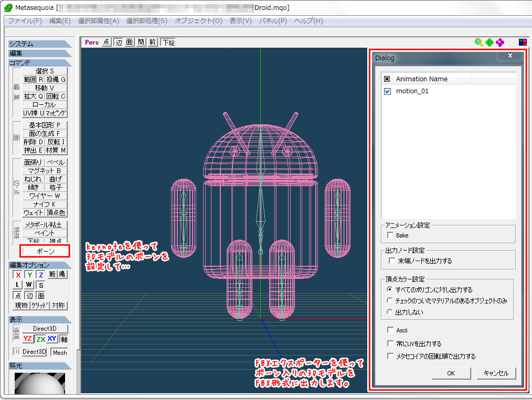Select the 回転 C rotate command
Screen dimensions: 532x400
click(x=56, y=96)
